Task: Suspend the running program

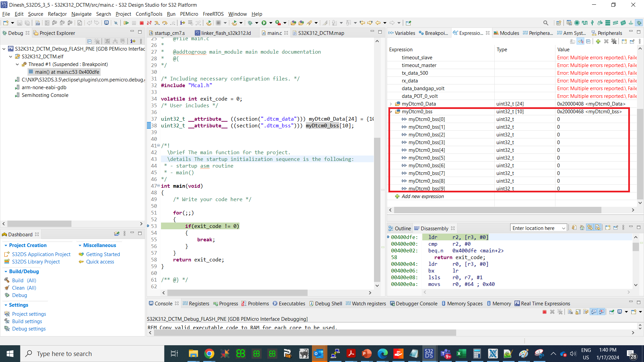Action: [x=134, y=23]
